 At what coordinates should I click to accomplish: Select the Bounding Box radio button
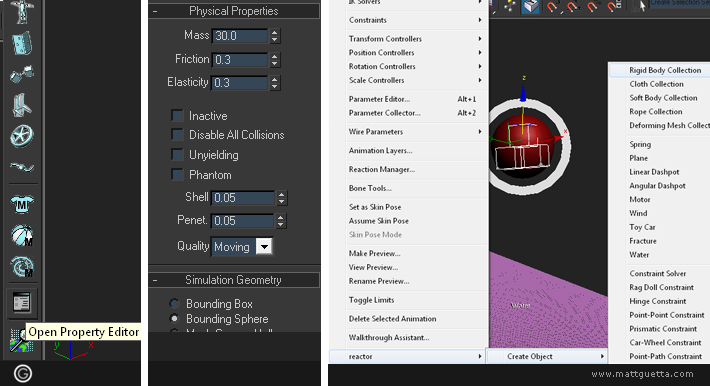click(174, 303)
